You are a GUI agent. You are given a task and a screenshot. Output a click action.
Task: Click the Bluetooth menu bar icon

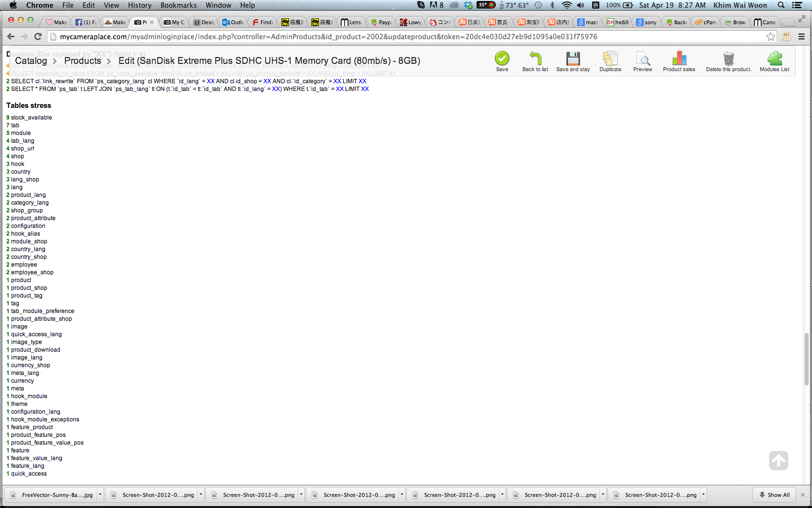[x=552, y=5]
